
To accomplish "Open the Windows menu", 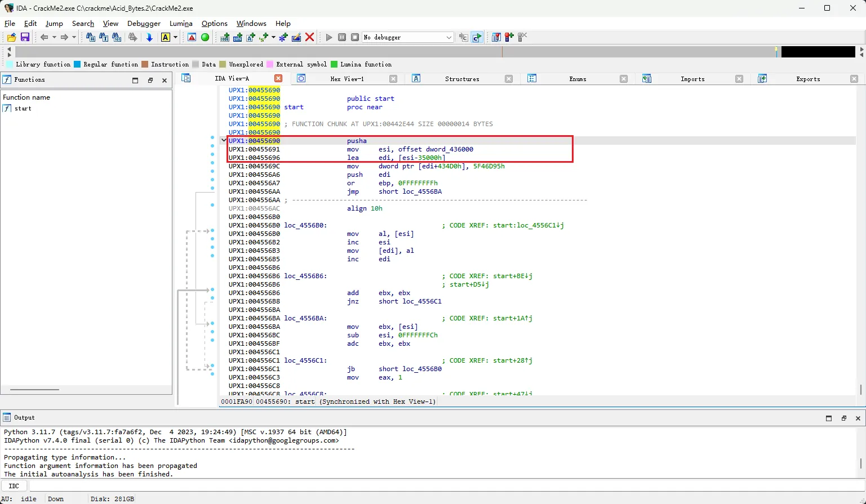I will 251,24.
